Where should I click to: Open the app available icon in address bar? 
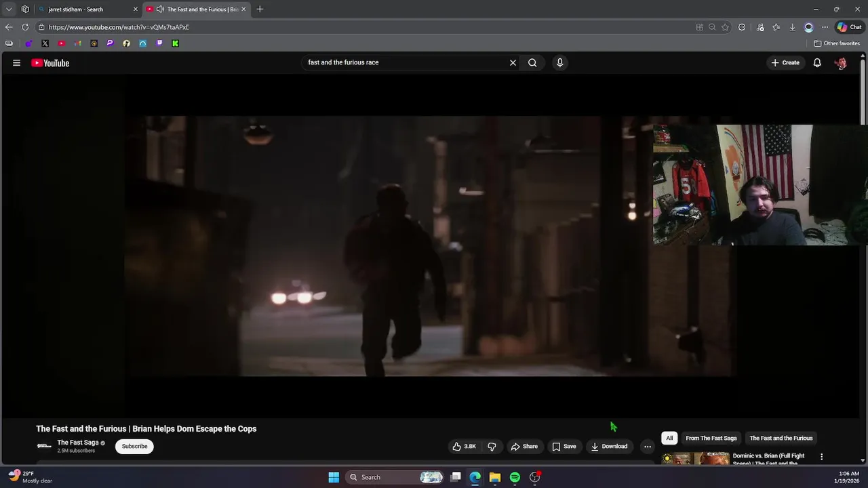pyautogui.click(x=699, y=27)
